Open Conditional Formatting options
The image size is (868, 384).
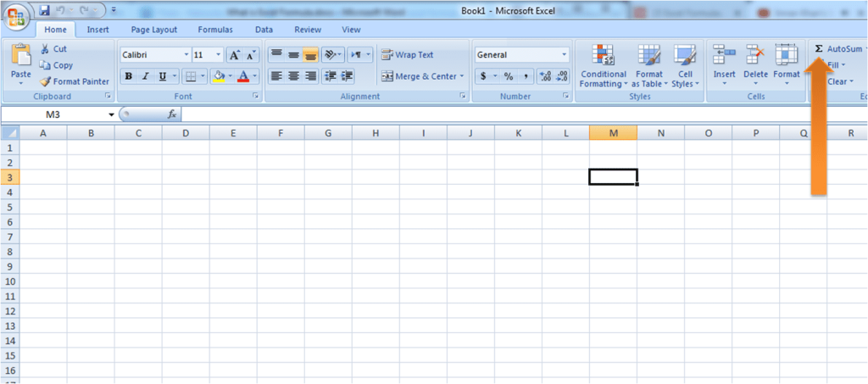(x=604, y=66)
